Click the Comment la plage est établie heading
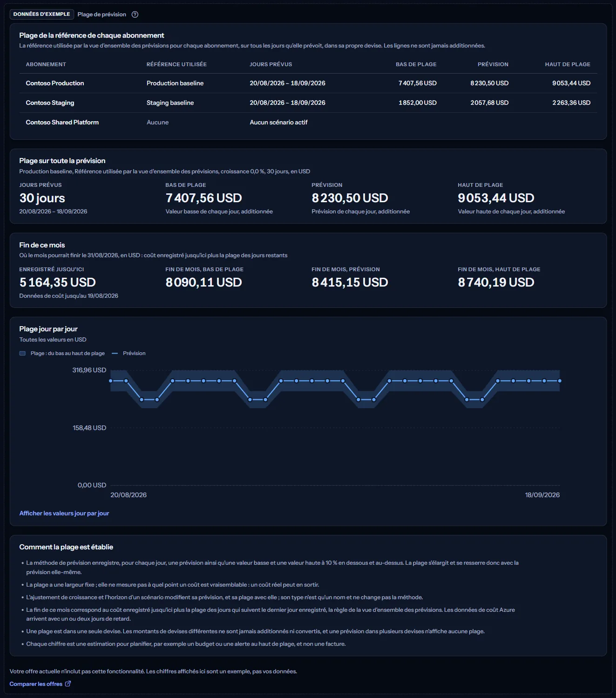The width and height of the screenshot is (616, 698). pos(66,547)
